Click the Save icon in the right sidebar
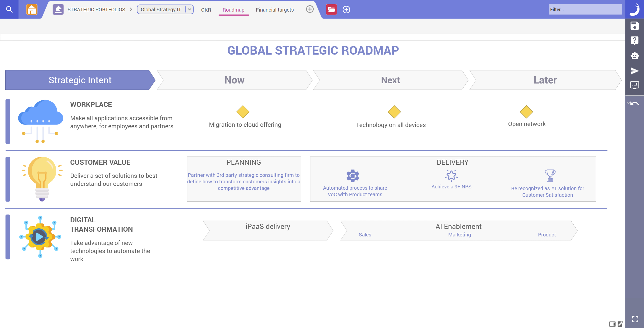 click(x=634, y=26)
